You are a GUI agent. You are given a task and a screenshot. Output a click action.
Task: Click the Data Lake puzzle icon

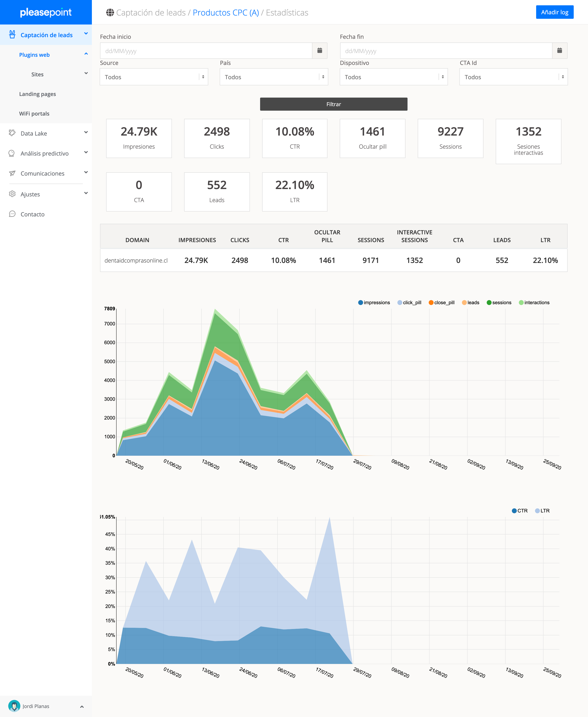coord(12,133)
